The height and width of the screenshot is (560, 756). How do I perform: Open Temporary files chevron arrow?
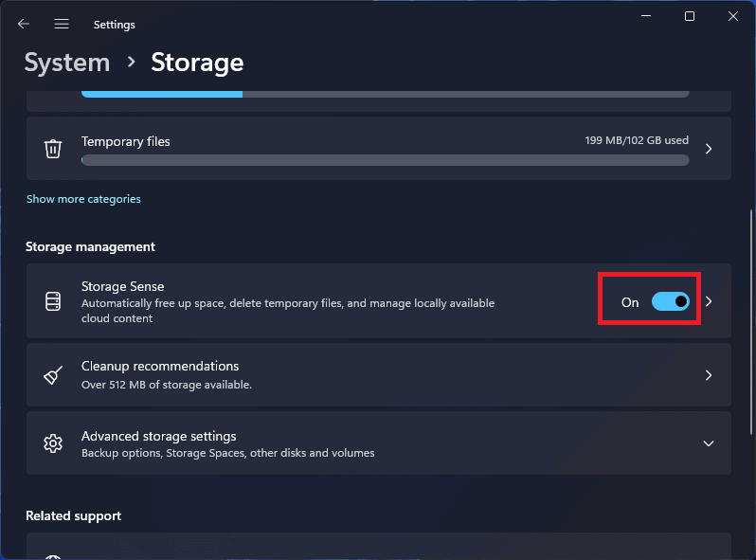tap(709, 149)
